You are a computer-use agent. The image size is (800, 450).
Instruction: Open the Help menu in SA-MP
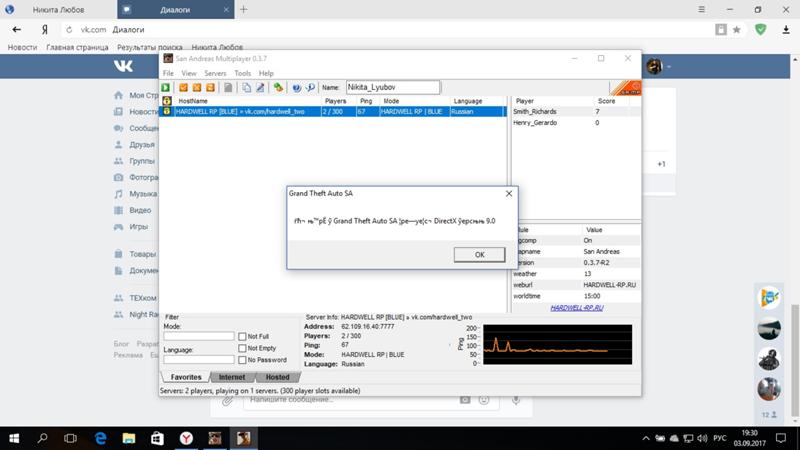(266, 73)
